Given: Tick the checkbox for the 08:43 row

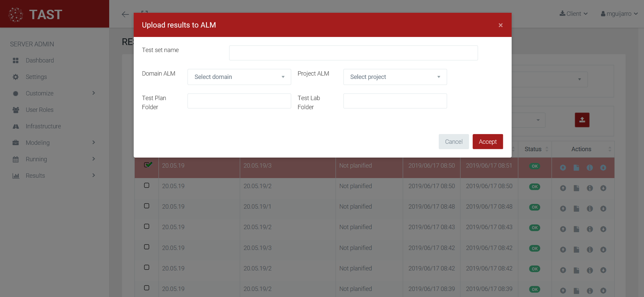Looking at the screenshot, I should click(x=147, y=226).
